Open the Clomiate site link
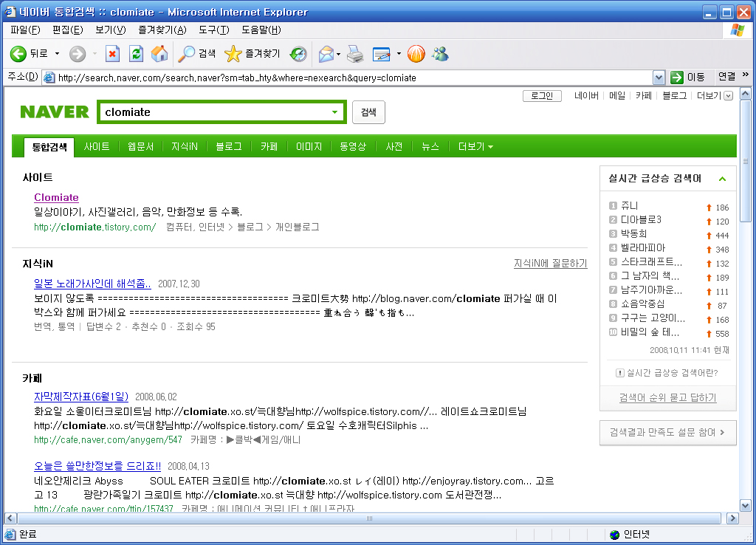 point(56,197)
